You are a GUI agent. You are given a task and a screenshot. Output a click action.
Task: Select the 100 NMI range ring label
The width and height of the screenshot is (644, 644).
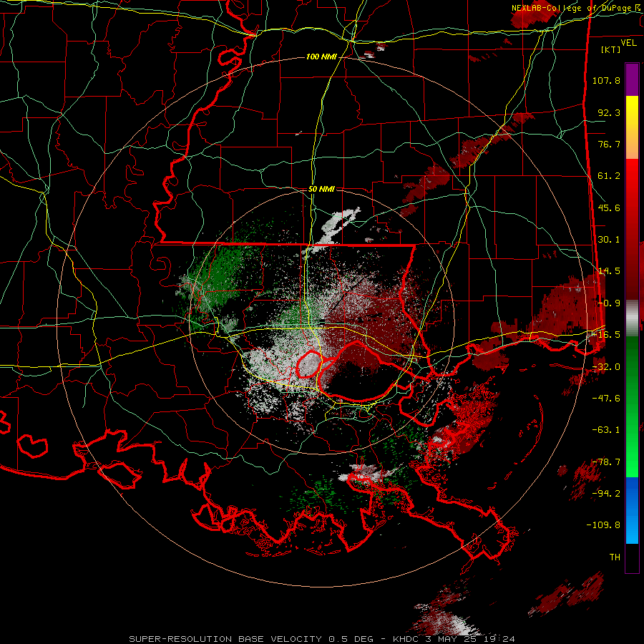321,57
